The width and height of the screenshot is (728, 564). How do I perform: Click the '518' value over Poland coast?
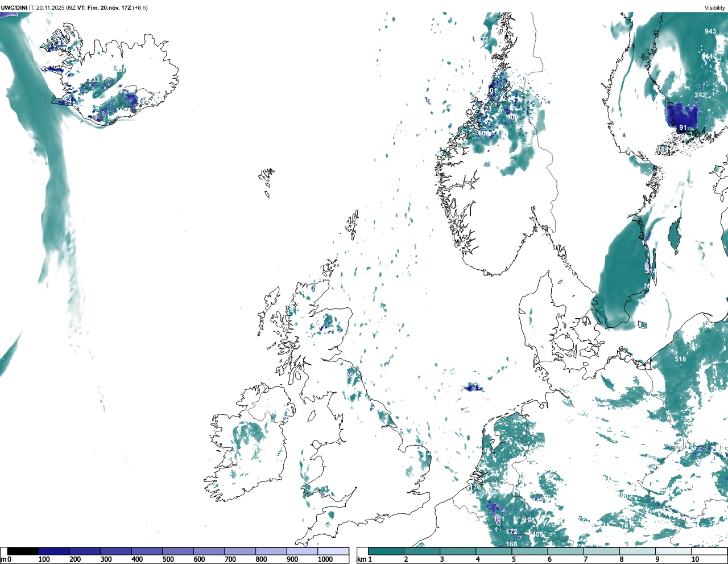coord(680,359)
